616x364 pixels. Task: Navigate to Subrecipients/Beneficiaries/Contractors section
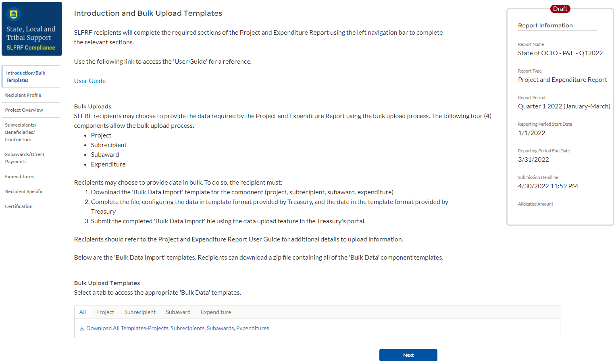(21, 132)
